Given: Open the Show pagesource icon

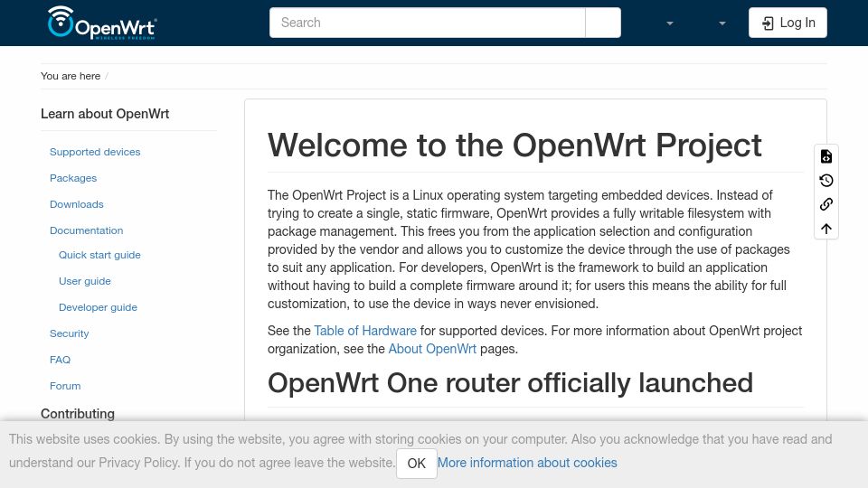Looking at the screenshot, I should [826, 156].
